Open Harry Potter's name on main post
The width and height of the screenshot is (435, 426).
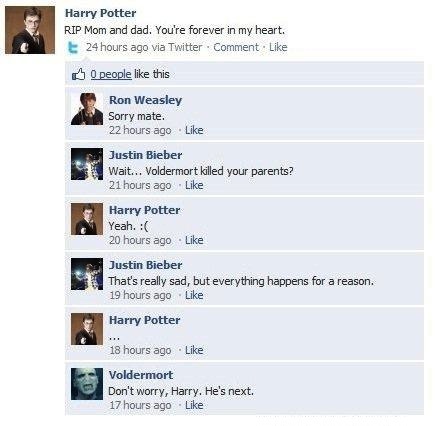coord(100,13)
